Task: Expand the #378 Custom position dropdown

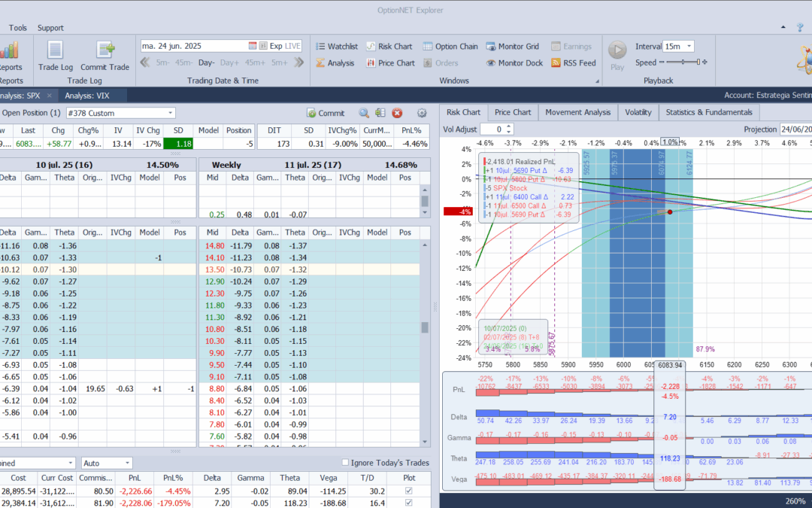Action: [x=170, y=113]
